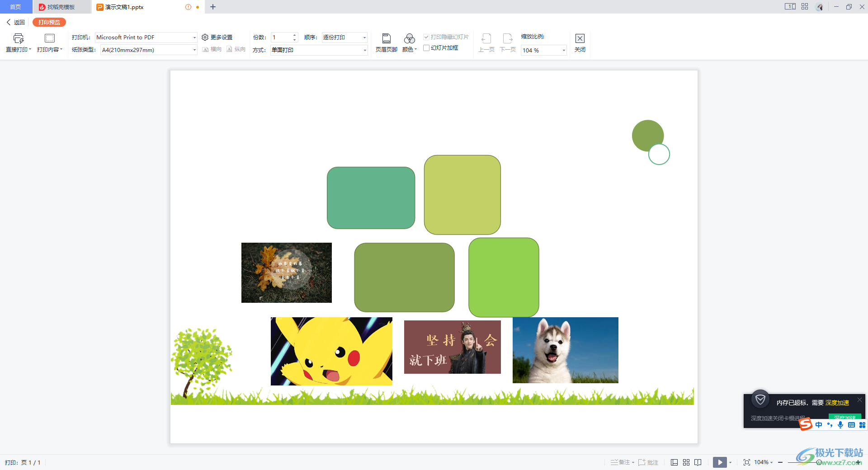Screen dimensions: 868x470
Task: Go to Next Page (下一页)
Action: coord(508,43)
